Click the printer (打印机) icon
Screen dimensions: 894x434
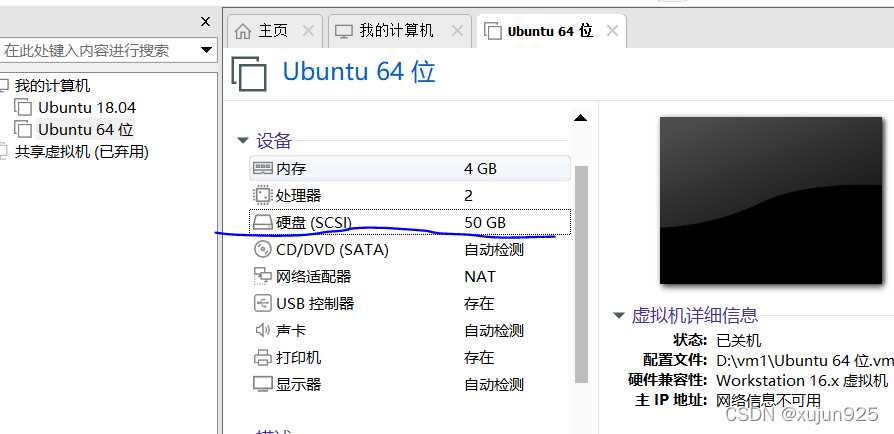coord(262,358)
